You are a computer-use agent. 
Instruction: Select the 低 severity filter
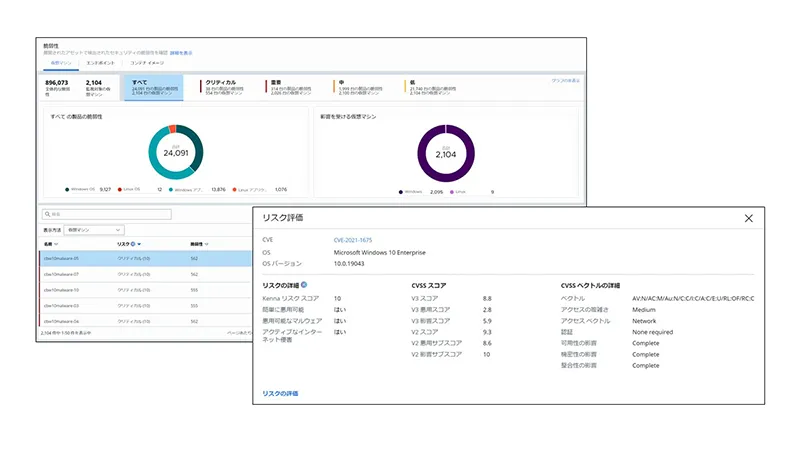(x=430, y=87)
